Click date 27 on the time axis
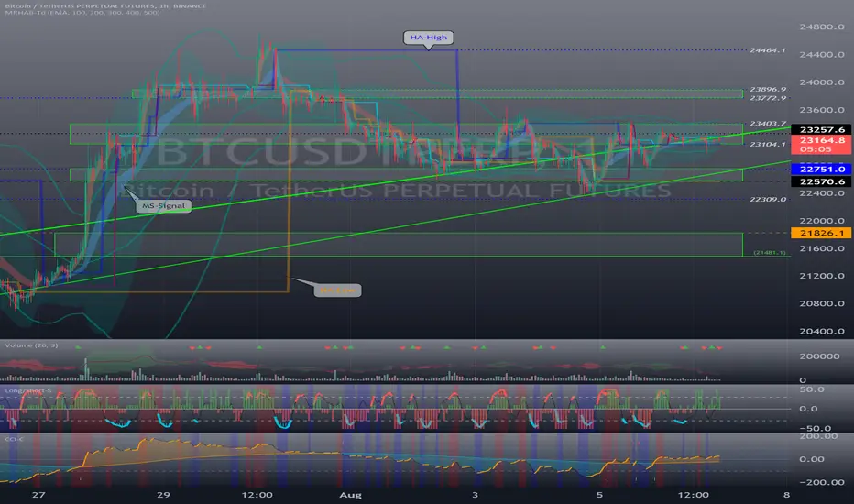The height and width of the screenshot is (504, 854). pyautogui.click(x=38, y=495)
